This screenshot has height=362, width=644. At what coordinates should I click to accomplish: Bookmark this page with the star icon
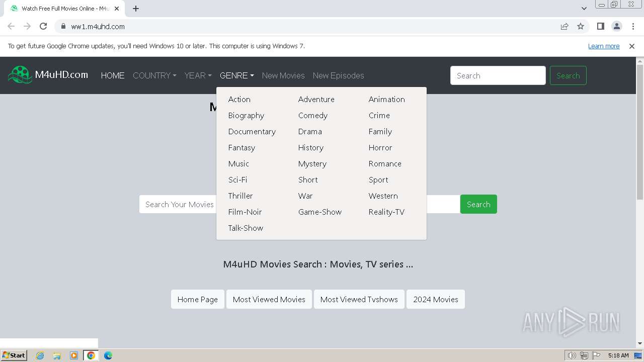(581, 26)
